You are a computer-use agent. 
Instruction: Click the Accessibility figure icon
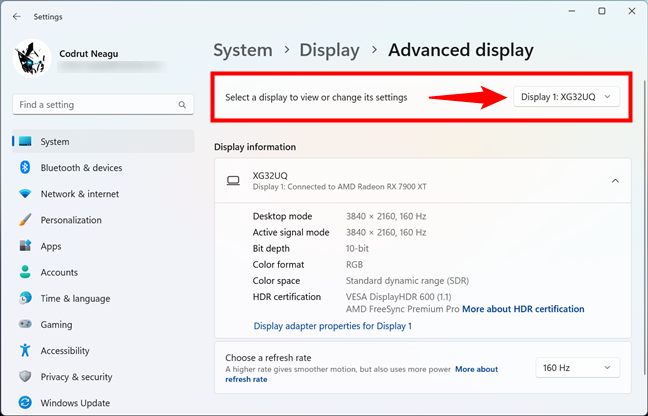pyautogui.click(x=25, y=350)
